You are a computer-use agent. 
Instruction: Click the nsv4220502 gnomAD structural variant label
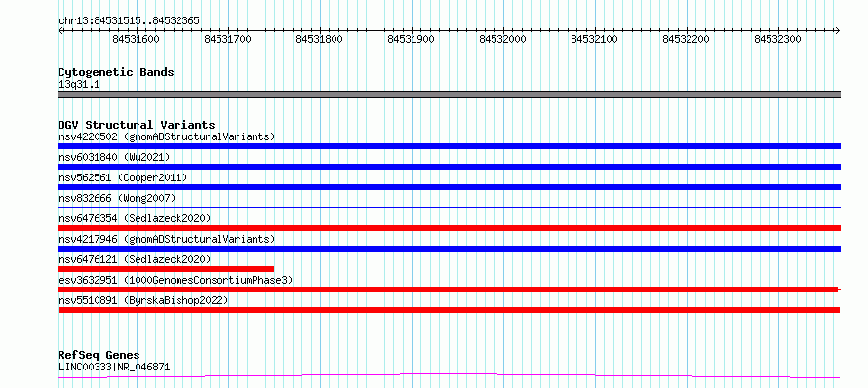(x=167, y=136)
